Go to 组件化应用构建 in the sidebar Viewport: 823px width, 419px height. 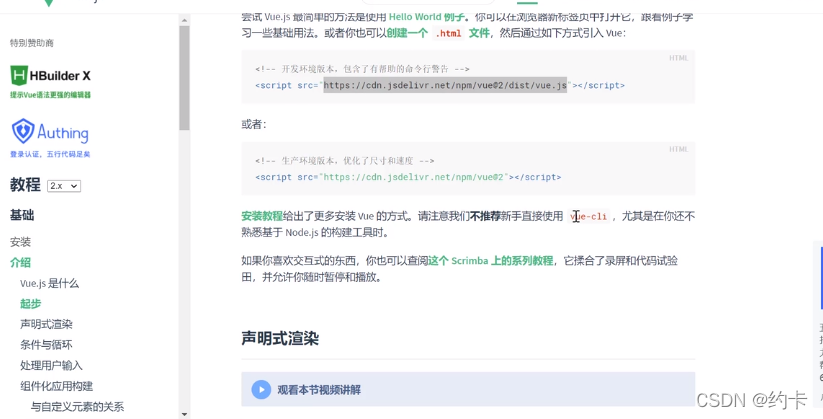coord(56,386)
